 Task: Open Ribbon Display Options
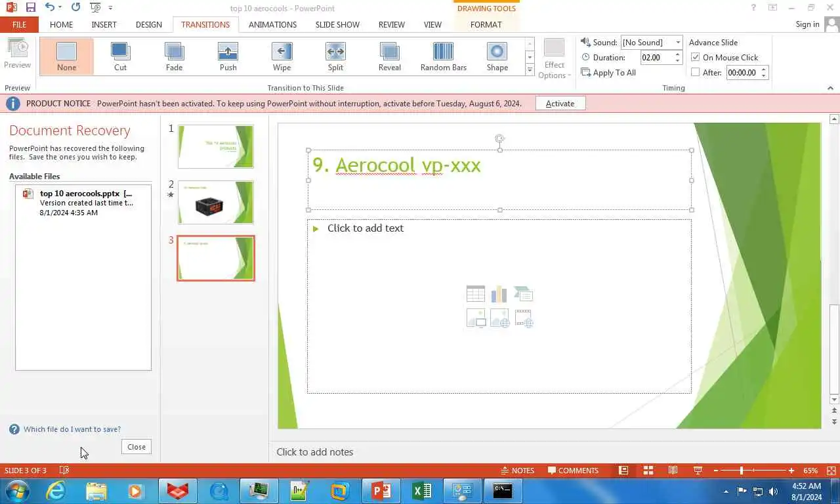coord(773,8)
